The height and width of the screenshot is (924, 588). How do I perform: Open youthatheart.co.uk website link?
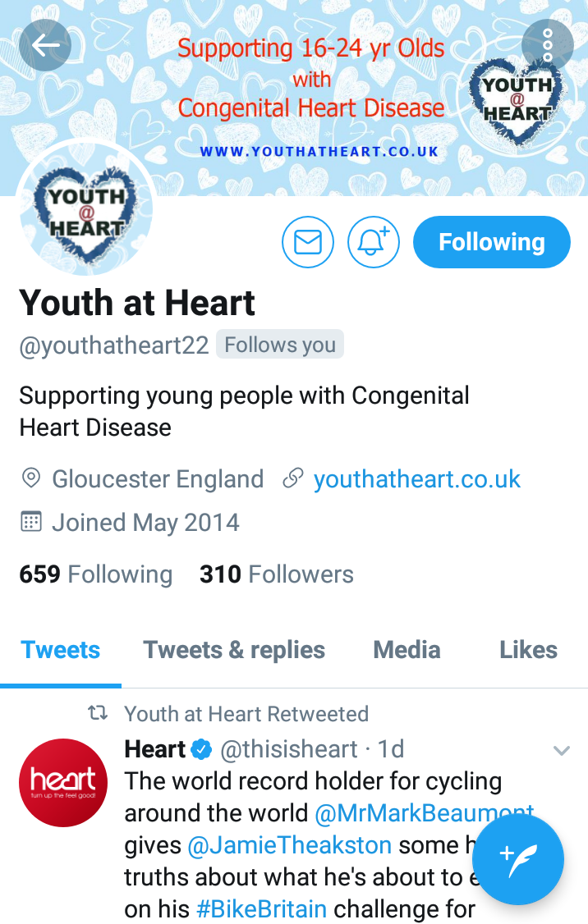point(416,479)
